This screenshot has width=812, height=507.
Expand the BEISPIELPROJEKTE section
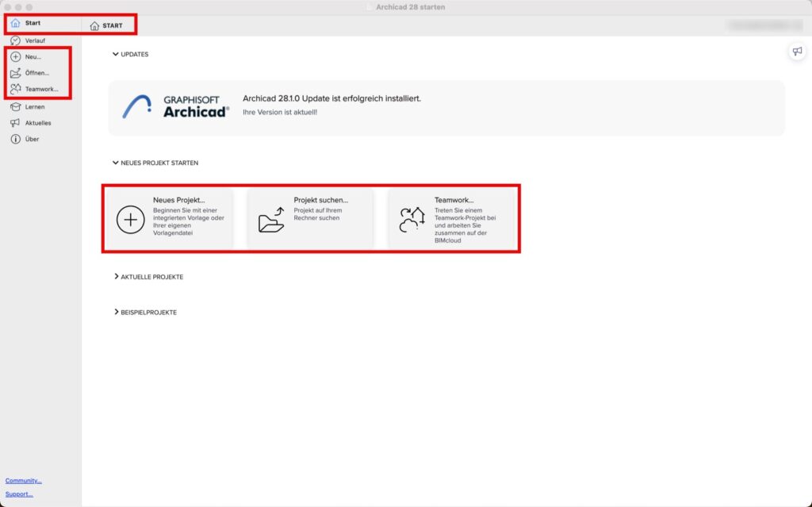[x=116, y=312]
